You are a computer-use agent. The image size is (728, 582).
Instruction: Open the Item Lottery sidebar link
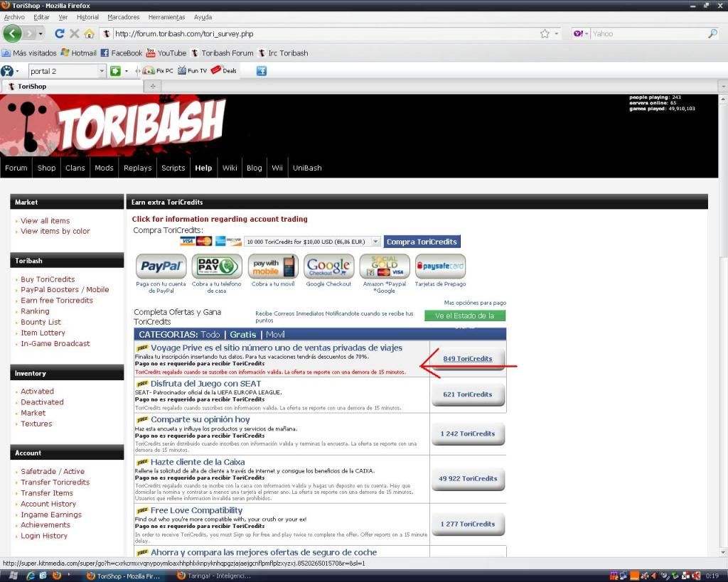[43, 333]
